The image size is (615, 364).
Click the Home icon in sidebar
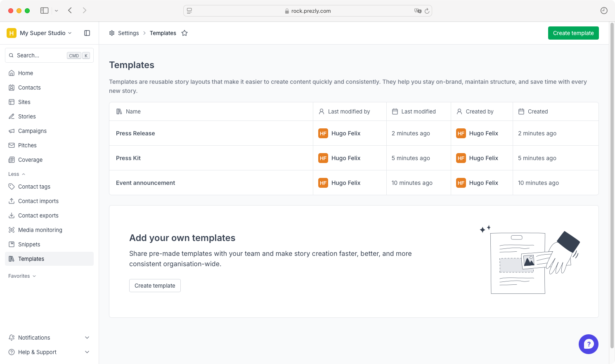pos(12,73)
